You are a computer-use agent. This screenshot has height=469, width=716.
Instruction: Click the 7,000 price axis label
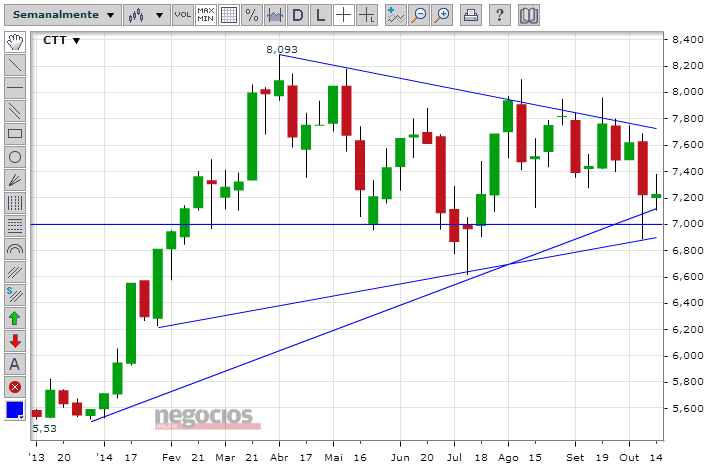688,224
